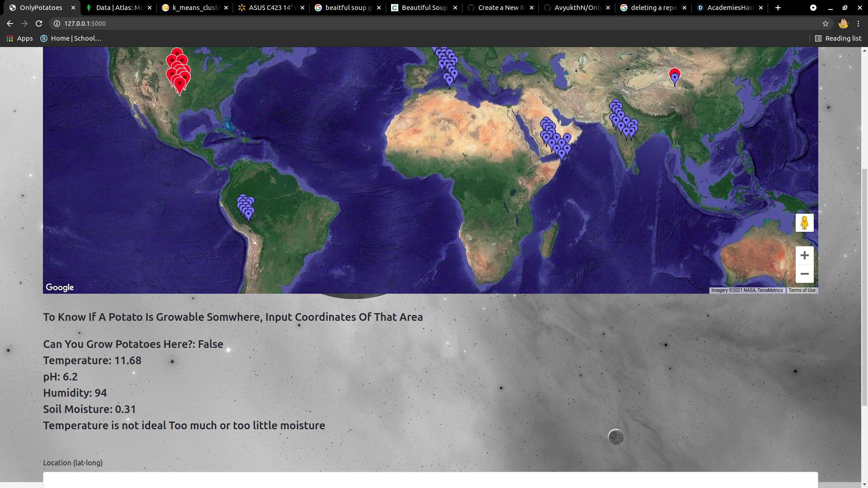Switch to the k_means_cluster tab
This screenshot has height=488, width=868.
click(x=195, y=8)
